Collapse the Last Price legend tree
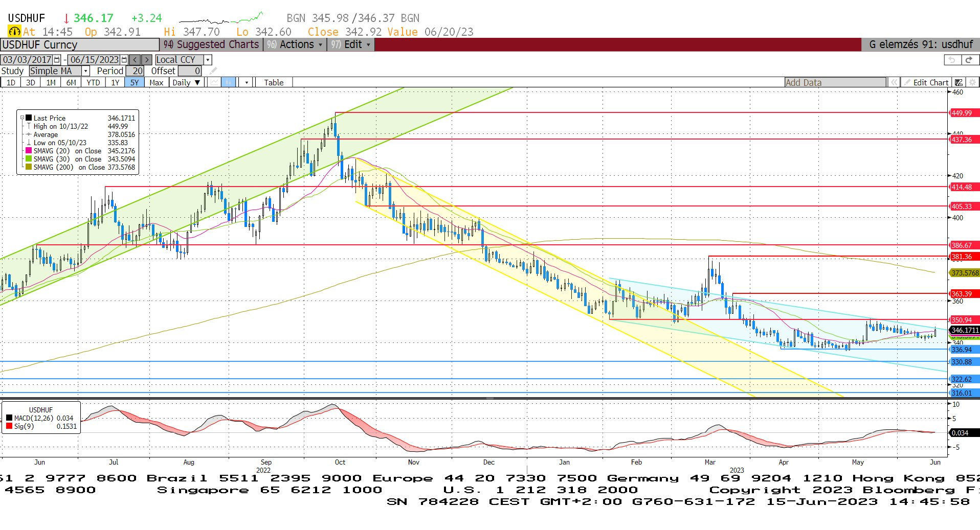The height and width of the screenshot is (530, 980). coord(22,118)
